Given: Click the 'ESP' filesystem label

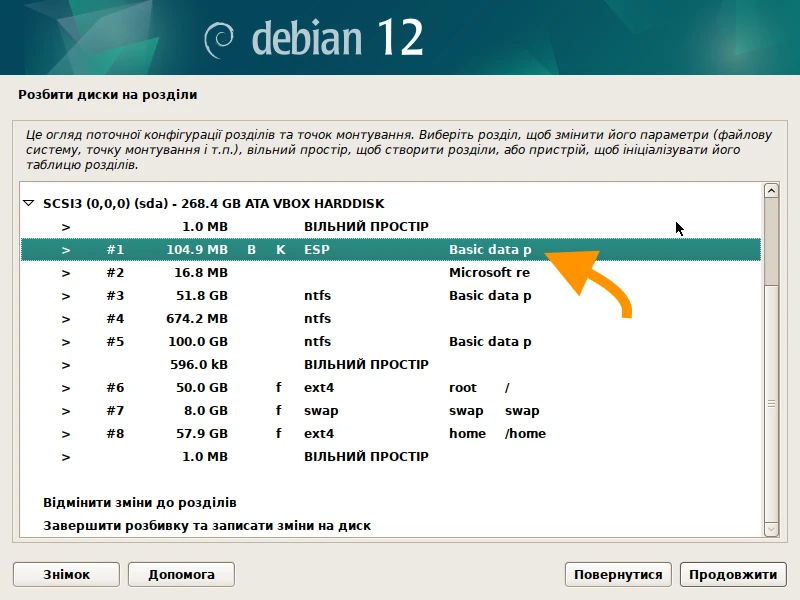Looking at the screenshot, I should [x=317, y=249].
